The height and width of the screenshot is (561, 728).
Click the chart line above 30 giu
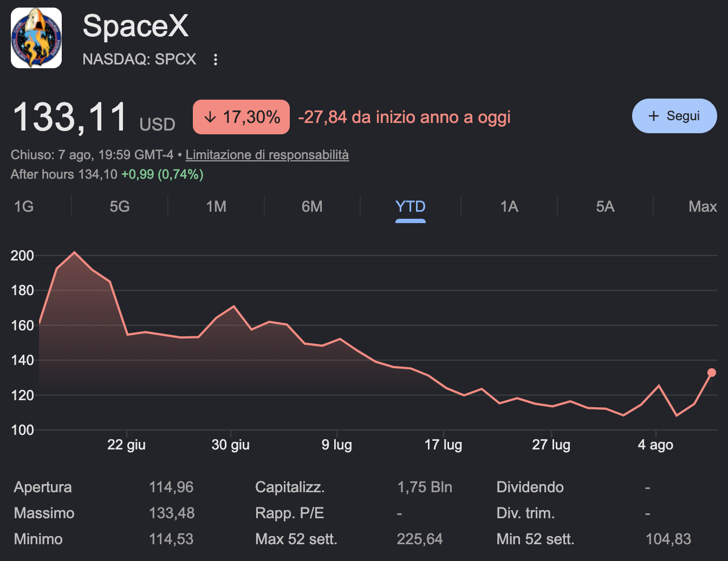tap(233, 306)
